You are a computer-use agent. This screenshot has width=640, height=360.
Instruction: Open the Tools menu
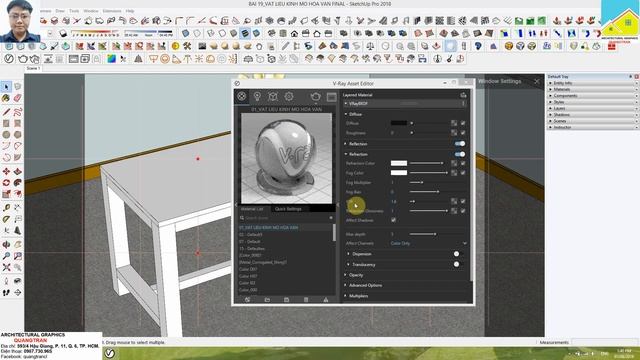[74, 11]
